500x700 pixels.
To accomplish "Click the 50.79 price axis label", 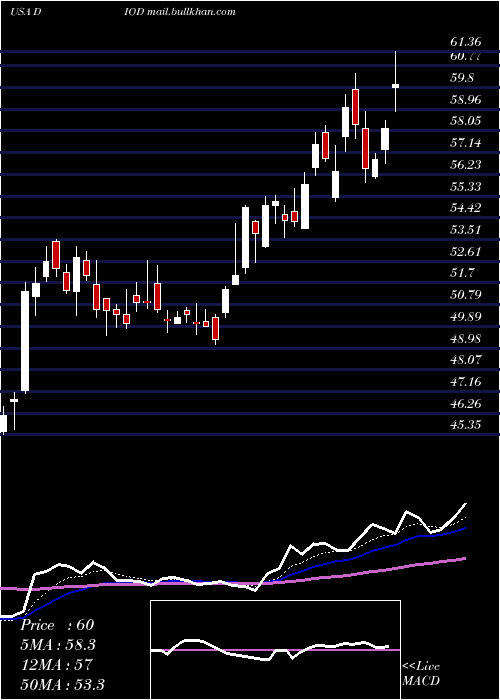I will click(466, 295).
